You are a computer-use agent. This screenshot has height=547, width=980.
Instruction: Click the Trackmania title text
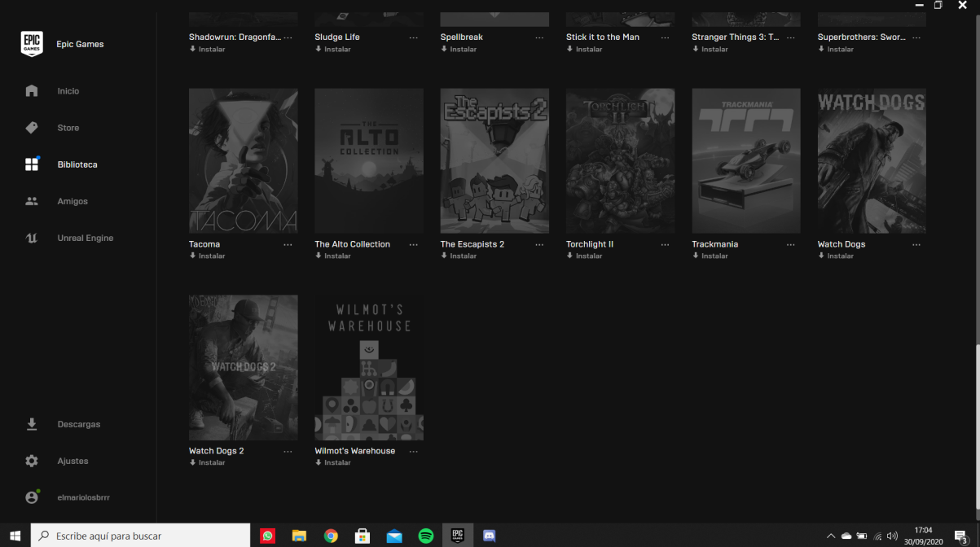[715, 244]
